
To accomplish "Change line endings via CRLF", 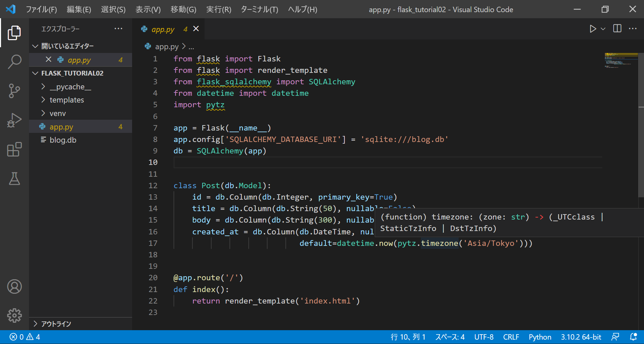I will (511, 337).
